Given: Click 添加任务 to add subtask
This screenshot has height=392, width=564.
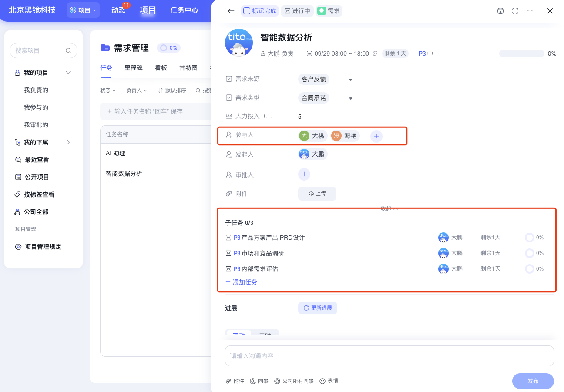Looking at the screenshot, I should point(241,282).
